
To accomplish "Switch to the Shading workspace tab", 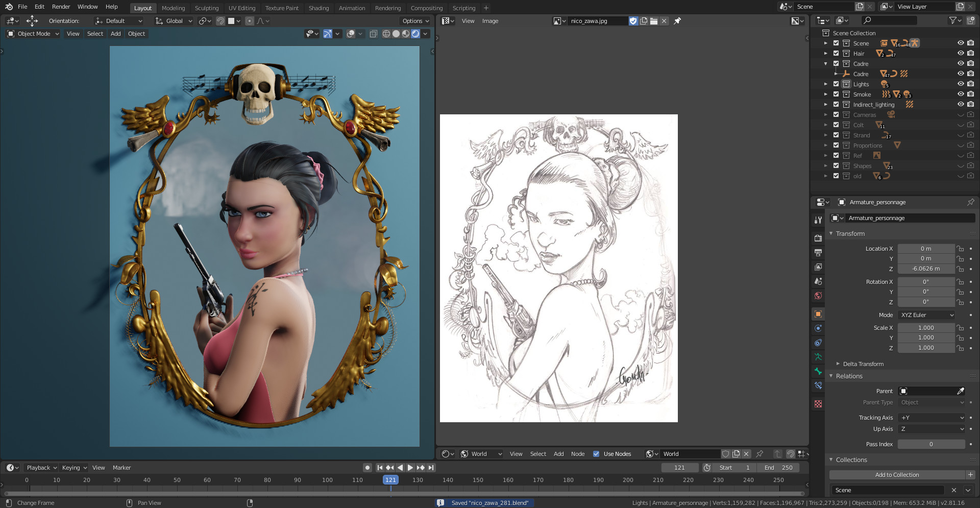I will pos(318,8).
